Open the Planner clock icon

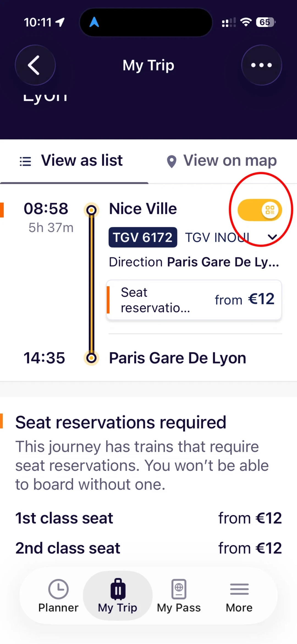58,589
